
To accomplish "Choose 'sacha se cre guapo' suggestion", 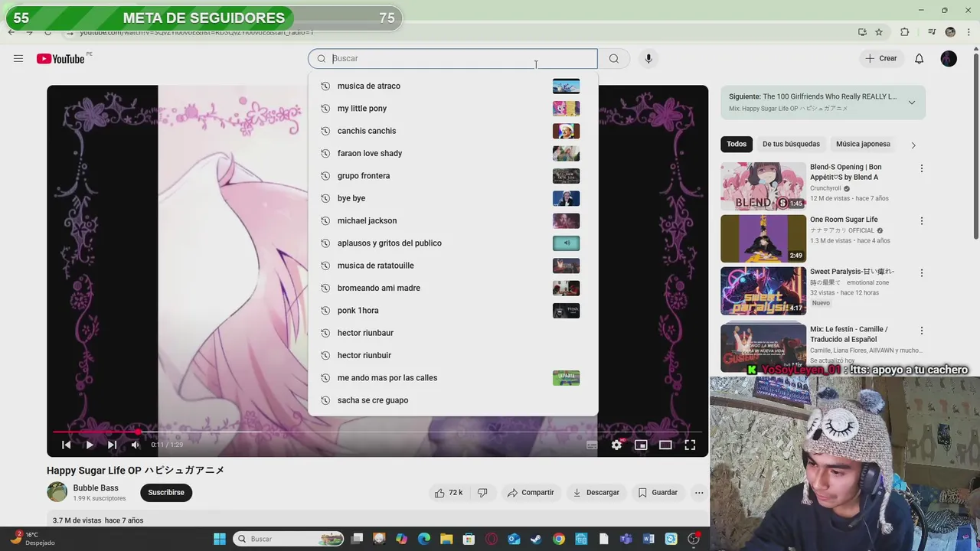I will 452,400.
